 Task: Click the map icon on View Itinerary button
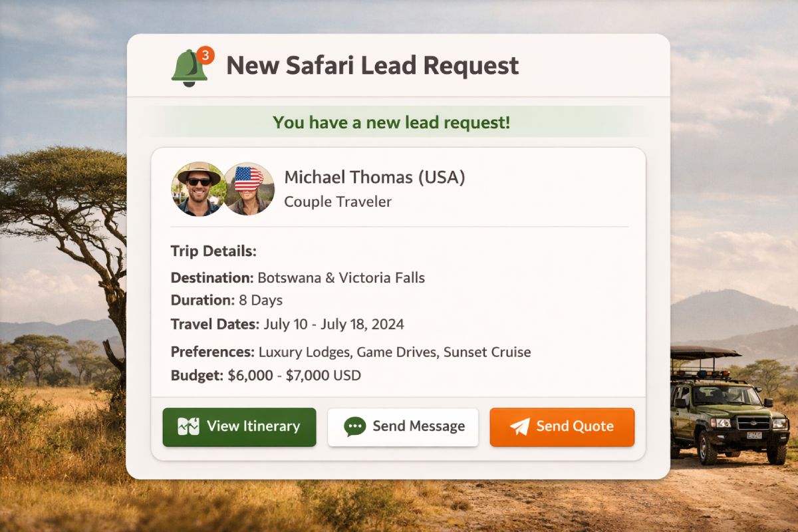tap(190, 426)
